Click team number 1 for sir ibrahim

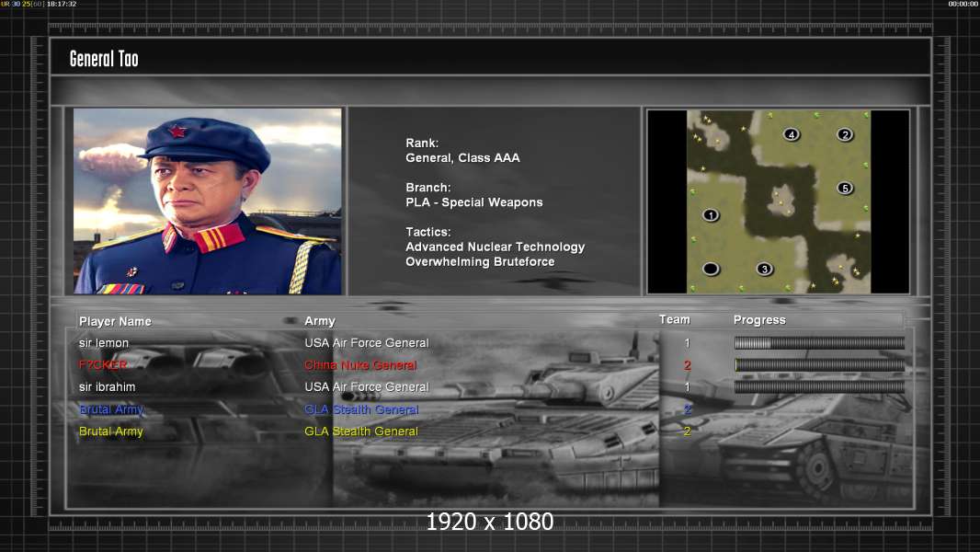pos(687,387)
